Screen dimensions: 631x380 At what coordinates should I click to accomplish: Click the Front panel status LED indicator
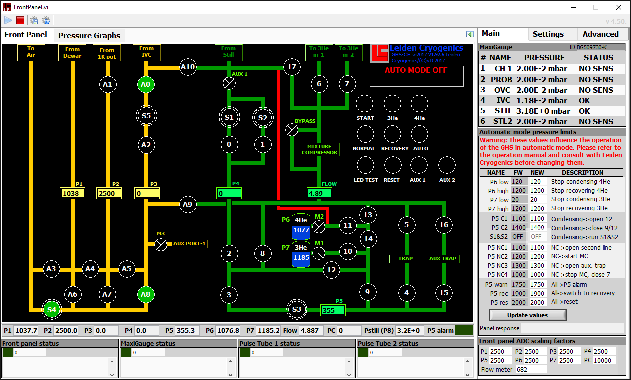[8, 352]
